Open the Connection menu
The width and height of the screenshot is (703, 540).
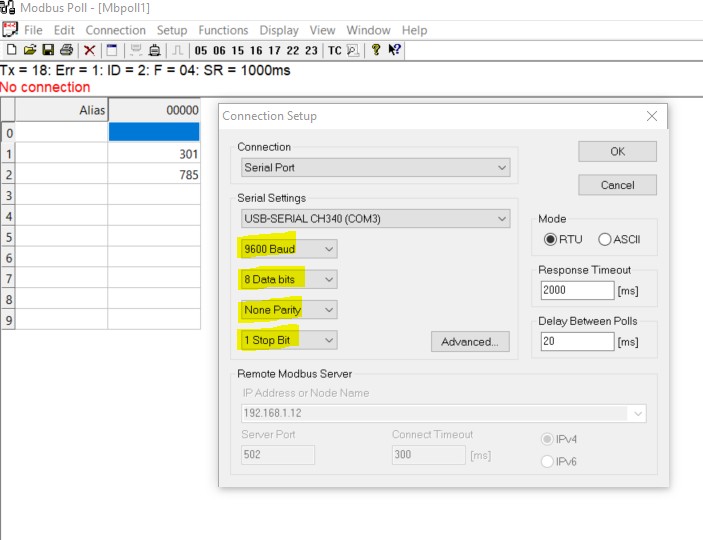point(115,30)
